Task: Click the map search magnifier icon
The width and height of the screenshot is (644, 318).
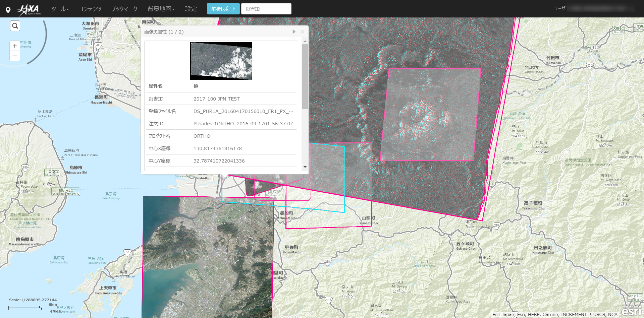Action: click(x=15, y=26)
